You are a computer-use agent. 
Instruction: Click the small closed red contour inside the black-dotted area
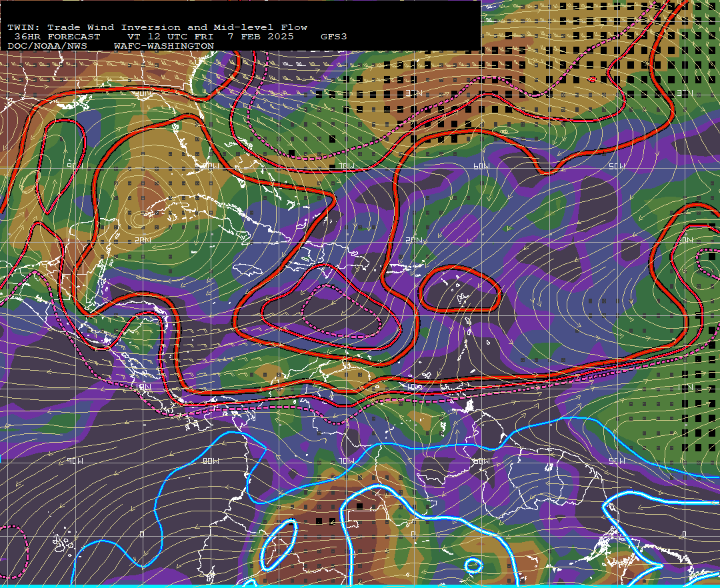(x=592, y=79)
